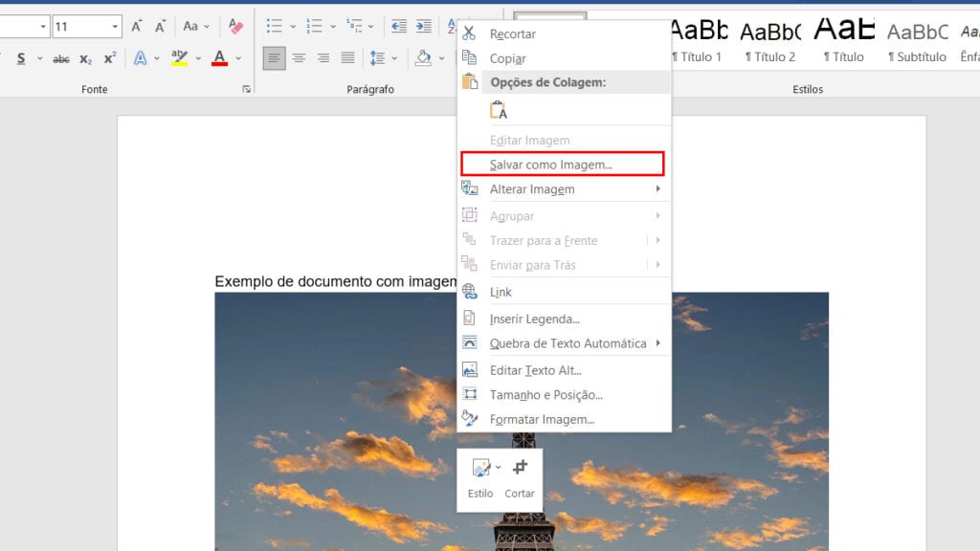The height and width of the screenshot is (551, 980).
Task: Apply Título style
Action: point(844,40)
